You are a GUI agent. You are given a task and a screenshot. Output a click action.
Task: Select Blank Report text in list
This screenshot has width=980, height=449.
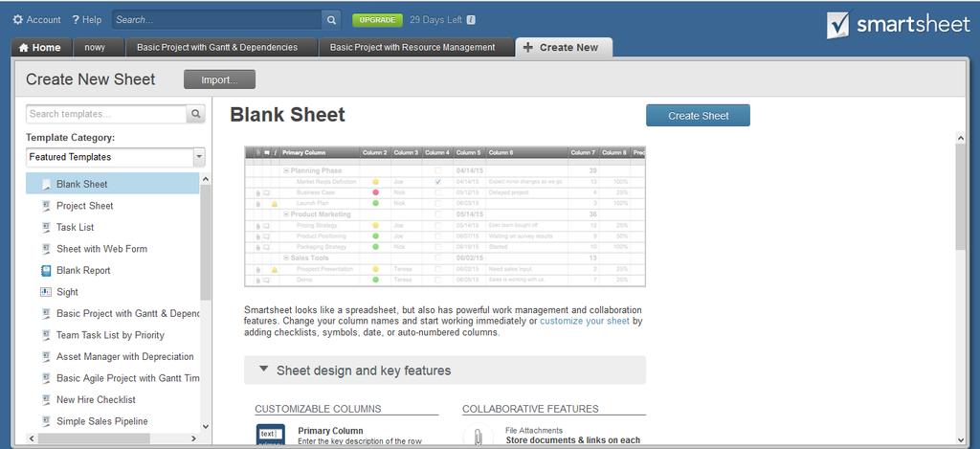tap(83, 270)
